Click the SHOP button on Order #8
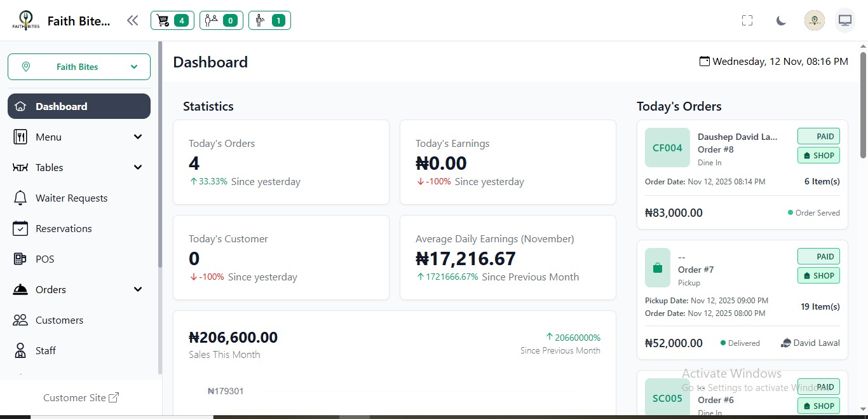Viewport: 868px width, 419px height. point(818,156)
